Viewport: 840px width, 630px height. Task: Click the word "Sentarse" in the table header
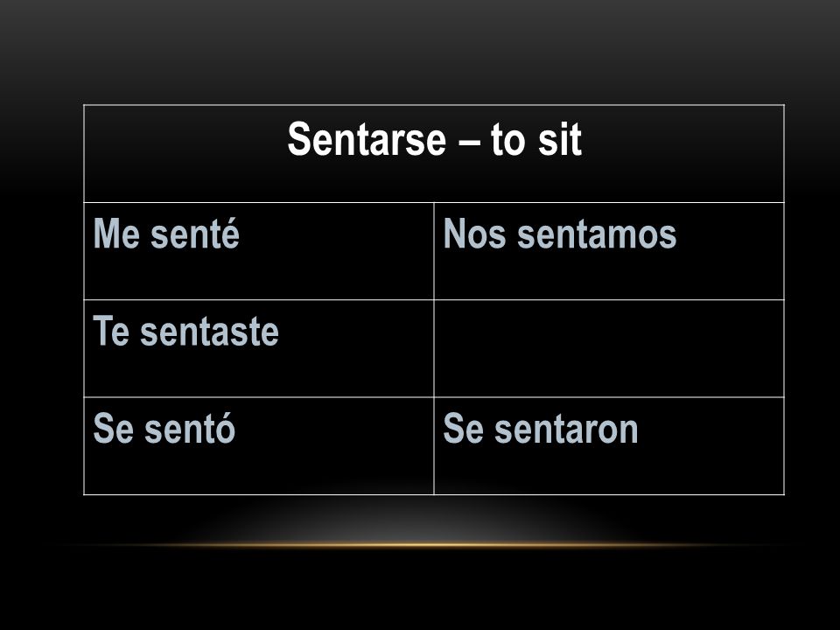[x=367, y=139]
